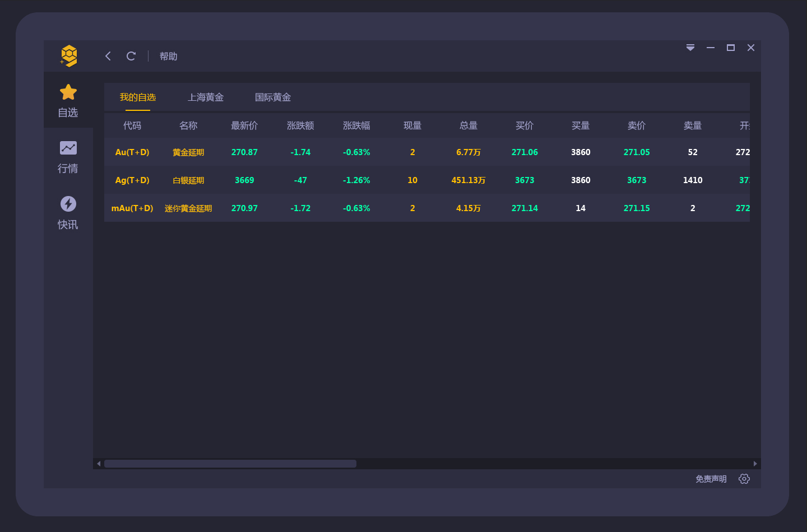
Task: Open the 行情 market chart section
Action: click(x=68, y=156)
